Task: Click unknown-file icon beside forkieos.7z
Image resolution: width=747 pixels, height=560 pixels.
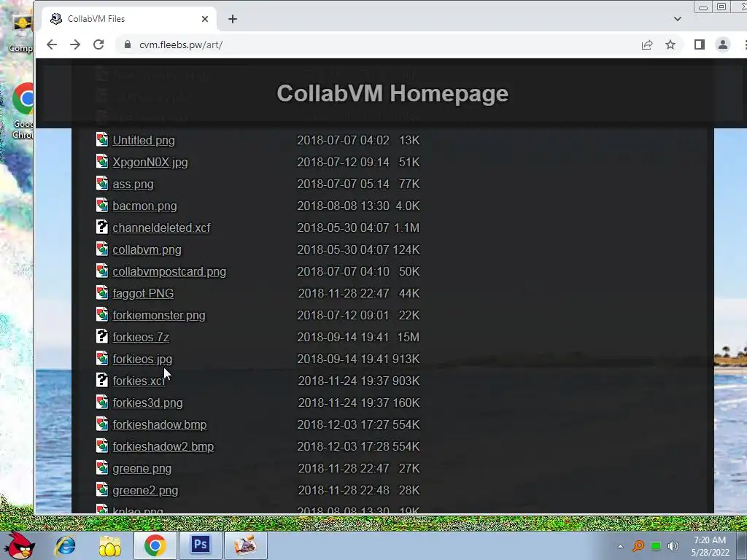Action: (102, 337)
